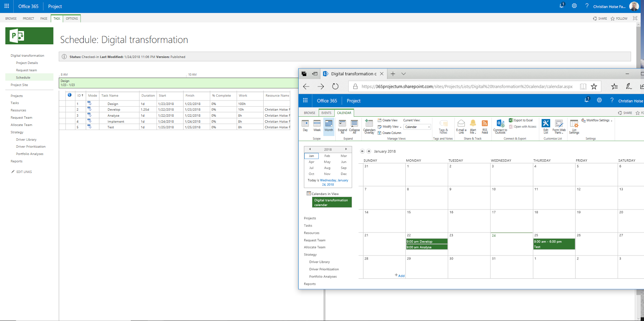The height and width of the screenshot is (321, 644).
Task: Open settings gear in the back Project window
Action: coord(574,6)
